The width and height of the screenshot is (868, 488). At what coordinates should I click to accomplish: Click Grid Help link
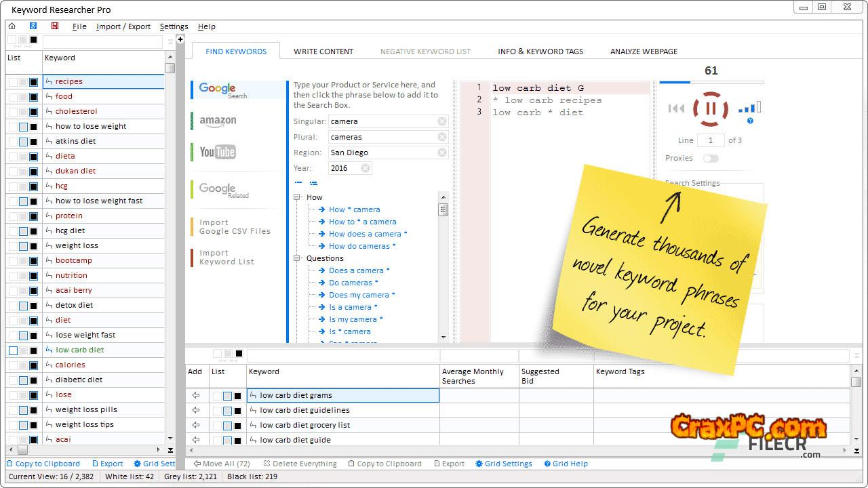pos(566,464)
